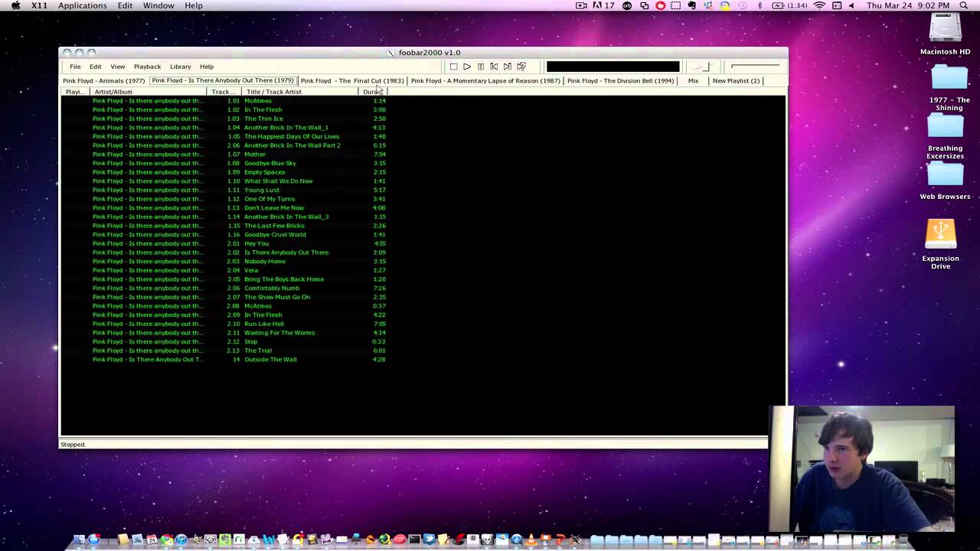This screenshot has width=980, height=551.
Task: Select track Goodbye Cruel World
Action: pos(275,234)
